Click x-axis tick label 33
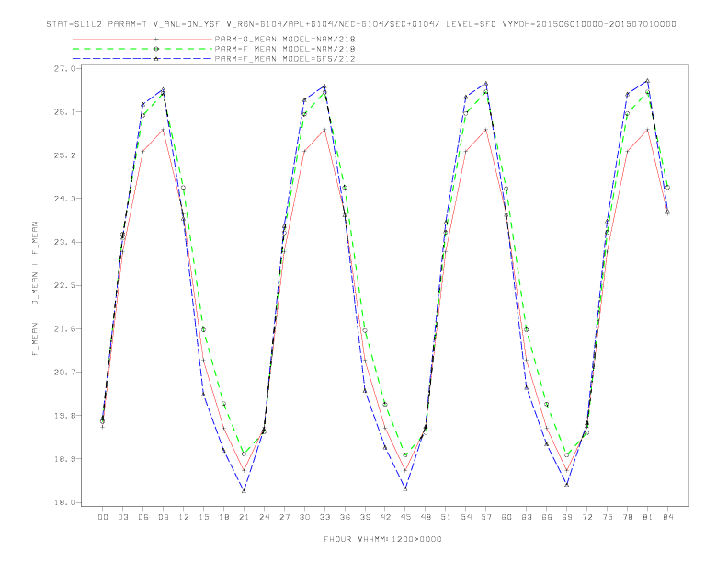 pyautogui.click(x=324, y=517)
